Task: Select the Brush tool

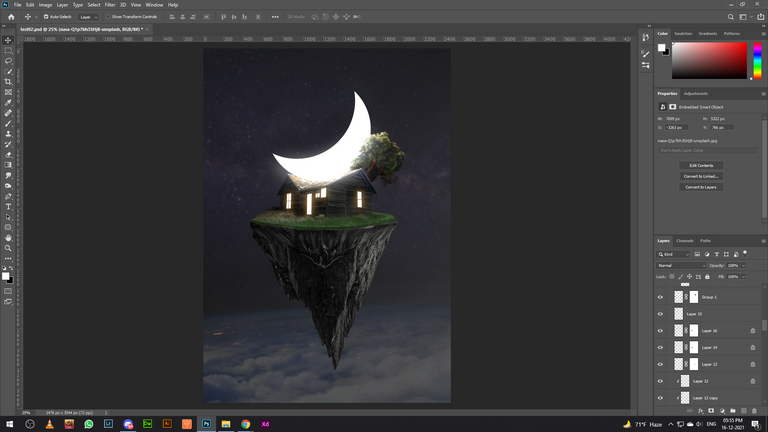Action: tap(8, 123)
